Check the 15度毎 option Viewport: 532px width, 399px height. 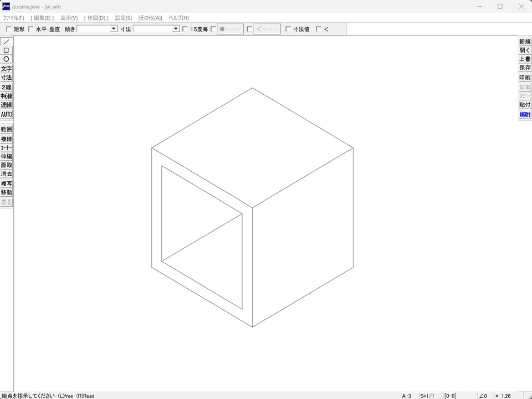(185, 29)
